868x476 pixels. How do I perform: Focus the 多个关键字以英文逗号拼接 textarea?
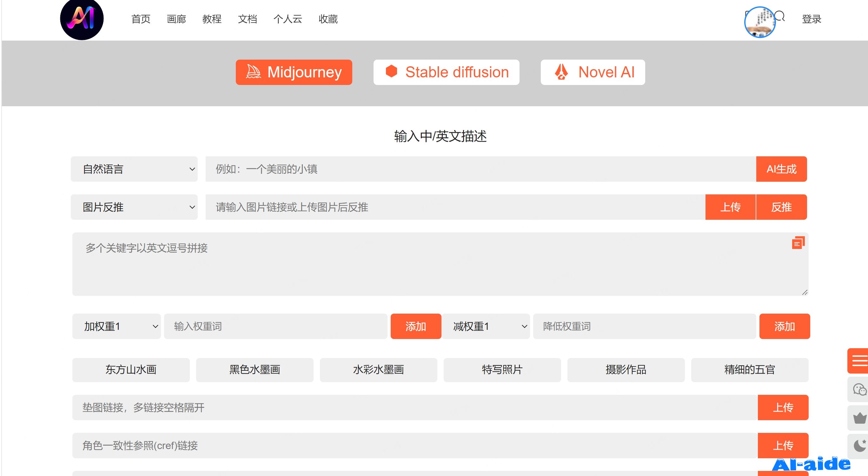pos(441,264)
